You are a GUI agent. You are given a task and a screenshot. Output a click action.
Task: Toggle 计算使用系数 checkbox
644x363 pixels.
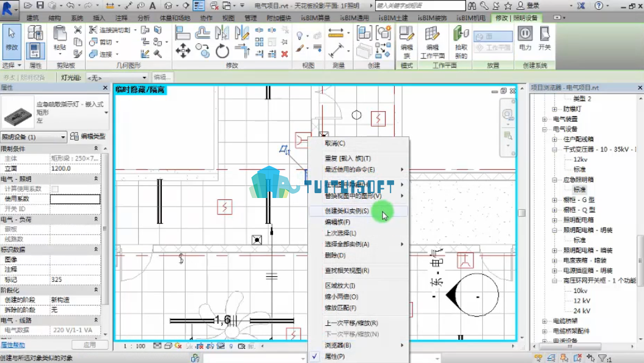[54, 189]
